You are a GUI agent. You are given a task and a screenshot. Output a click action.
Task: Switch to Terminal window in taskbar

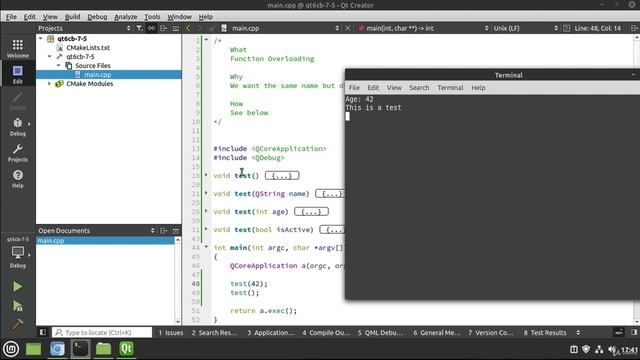click(x=80, y=349)
